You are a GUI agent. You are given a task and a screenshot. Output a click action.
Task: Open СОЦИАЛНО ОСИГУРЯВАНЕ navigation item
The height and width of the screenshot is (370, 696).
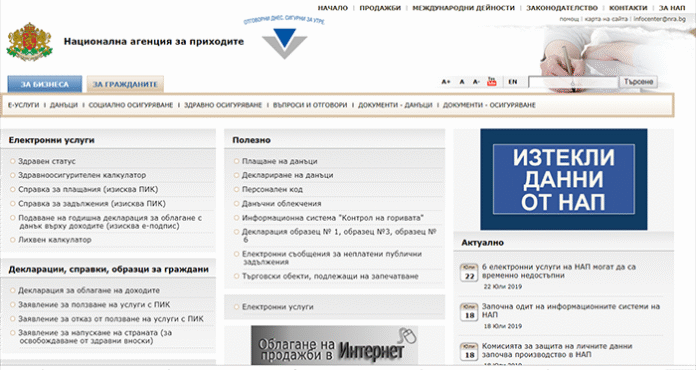click(x=131, y=105)
